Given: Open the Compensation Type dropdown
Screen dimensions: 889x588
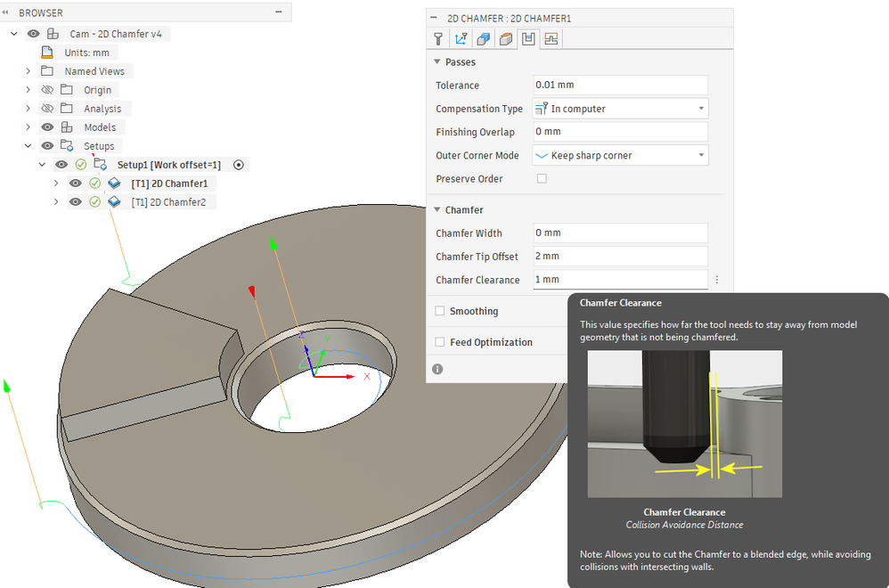Looking at the screenshot, I should [x=620, y=109].
